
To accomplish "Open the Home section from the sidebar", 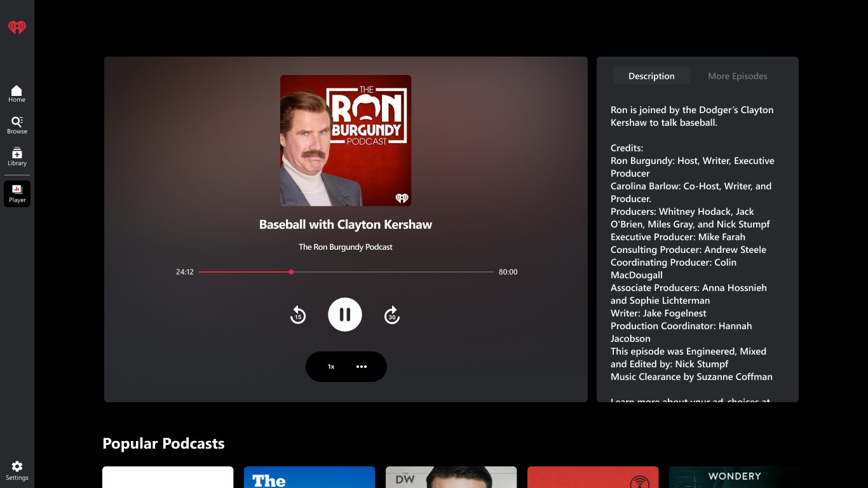I will [x=17, y=92].
